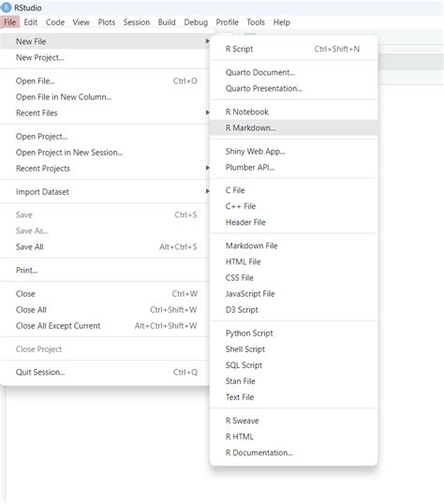Open the Code menu
Viewport: 444px width, 504px height.
(55, 22)
